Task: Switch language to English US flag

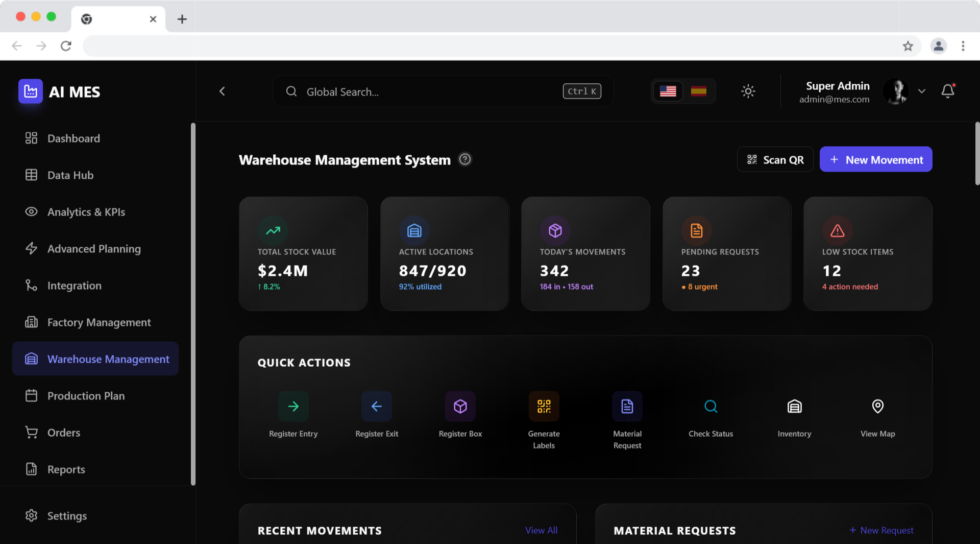Action: tap(668, 91)
